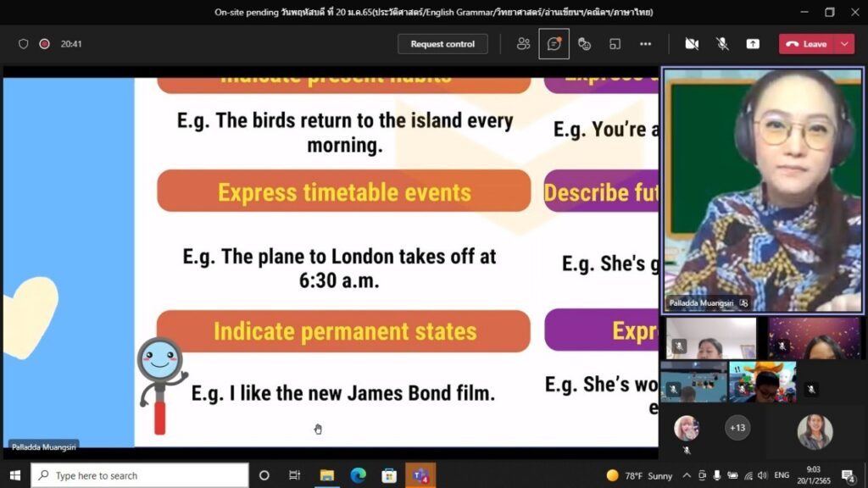
Task: Unmute the microphone
Action: pos(722,44)
